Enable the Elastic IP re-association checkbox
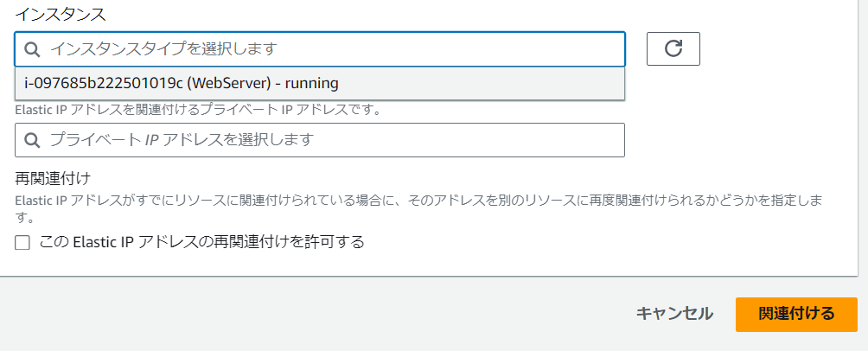This screenshot has height=351, width=868. tap(22, 242)
